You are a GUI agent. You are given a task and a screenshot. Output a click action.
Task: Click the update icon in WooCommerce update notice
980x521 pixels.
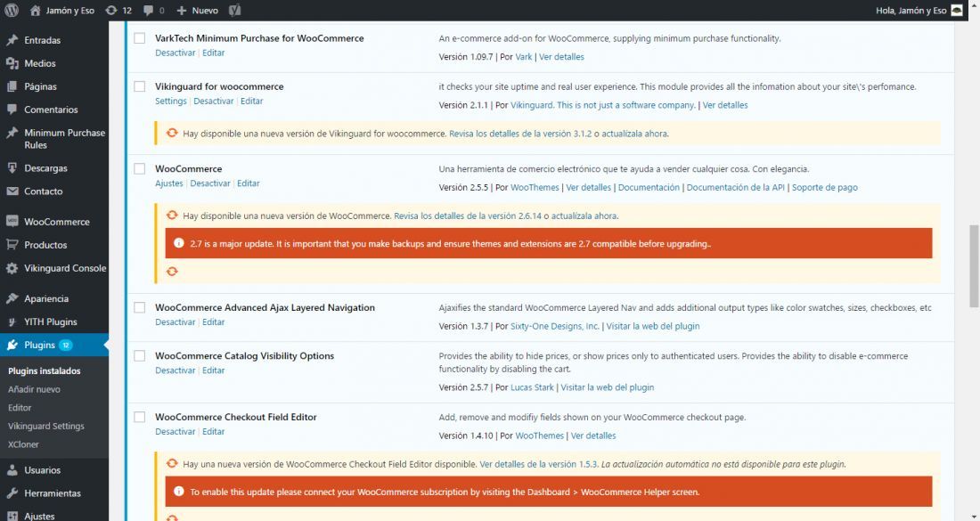[x=172, y=215]
